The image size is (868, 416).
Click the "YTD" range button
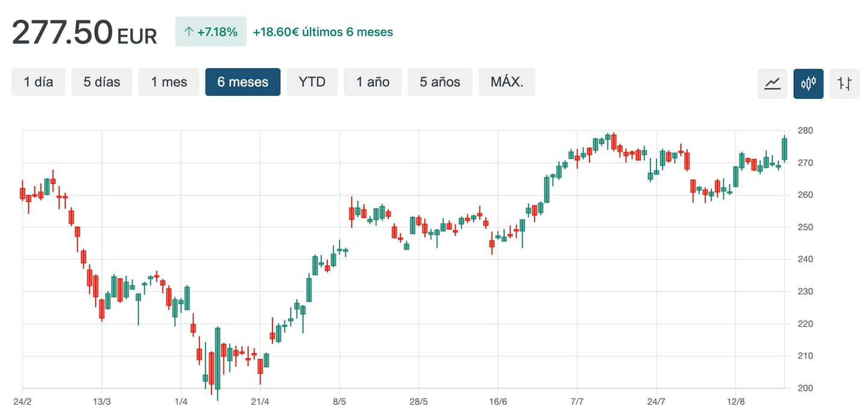coord(312,81)
